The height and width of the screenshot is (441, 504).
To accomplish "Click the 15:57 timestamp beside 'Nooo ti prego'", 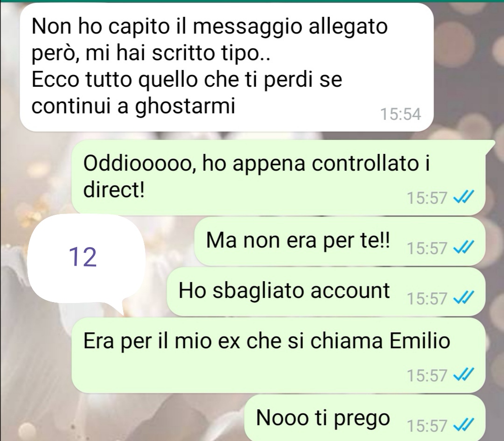I will tap(427, 426).
